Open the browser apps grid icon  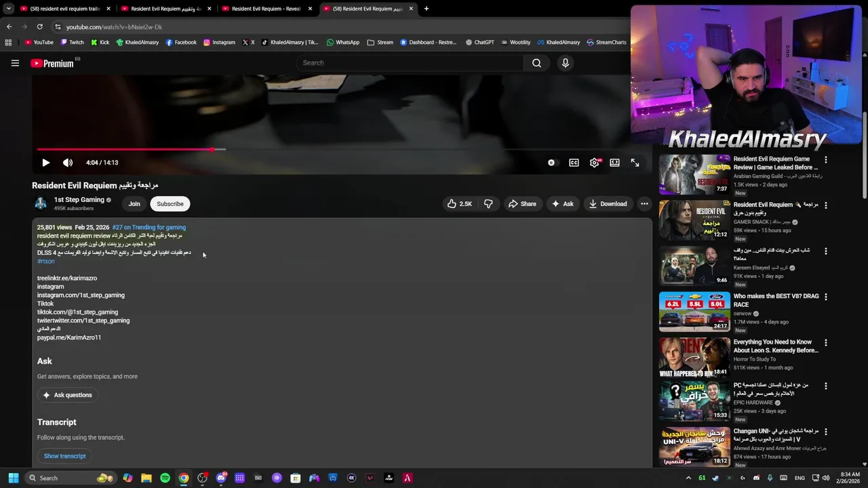tap(8, 42)
